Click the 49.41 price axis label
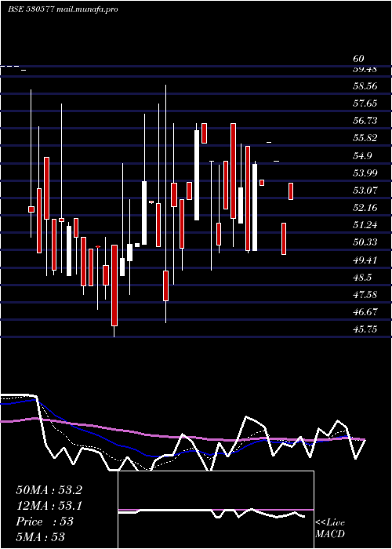392x549 pixels. (365, 260)
